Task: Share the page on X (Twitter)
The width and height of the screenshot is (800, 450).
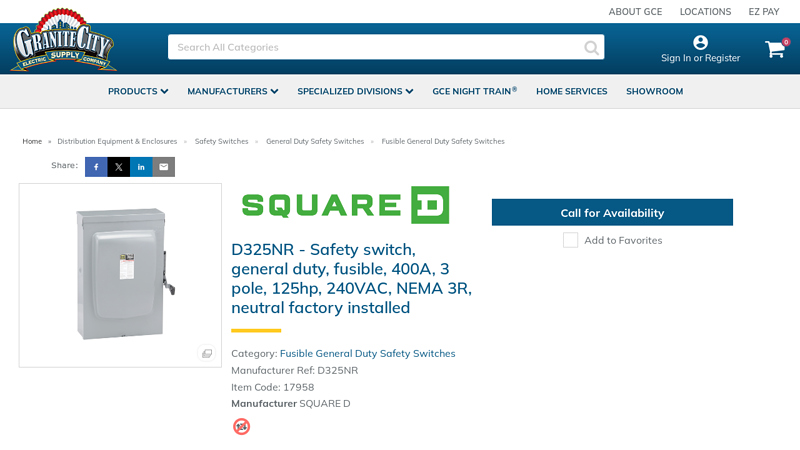Action: point(119,167)
